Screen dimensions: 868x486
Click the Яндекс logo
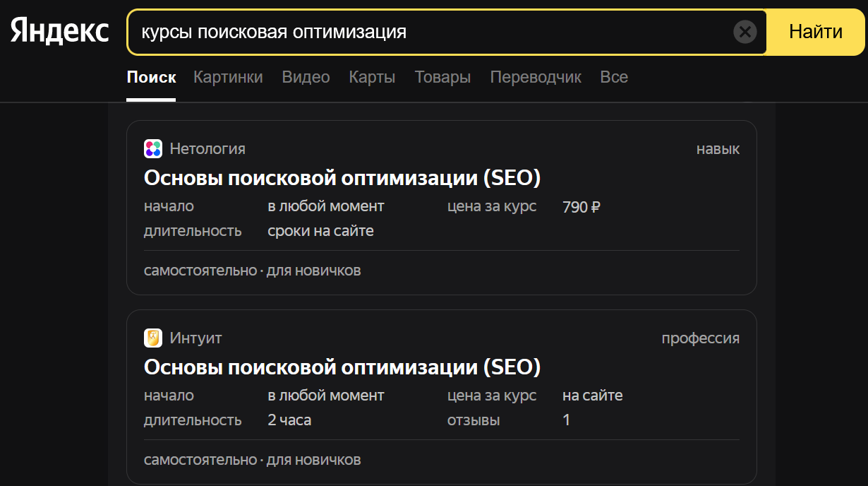[58, 30]
